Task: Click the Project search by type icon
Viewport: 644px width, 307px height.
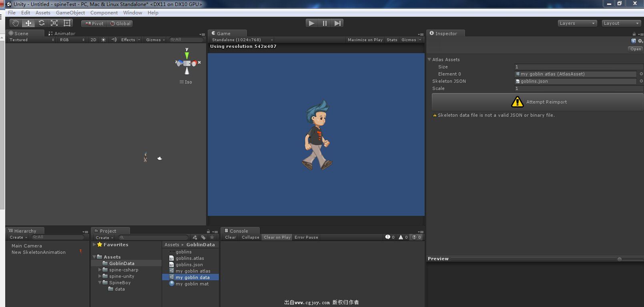Action: point(195,237)
